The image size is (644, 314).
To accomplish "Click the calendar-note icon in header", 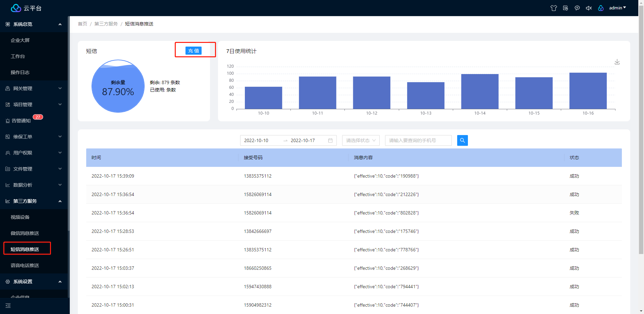I will click(566, 8).
